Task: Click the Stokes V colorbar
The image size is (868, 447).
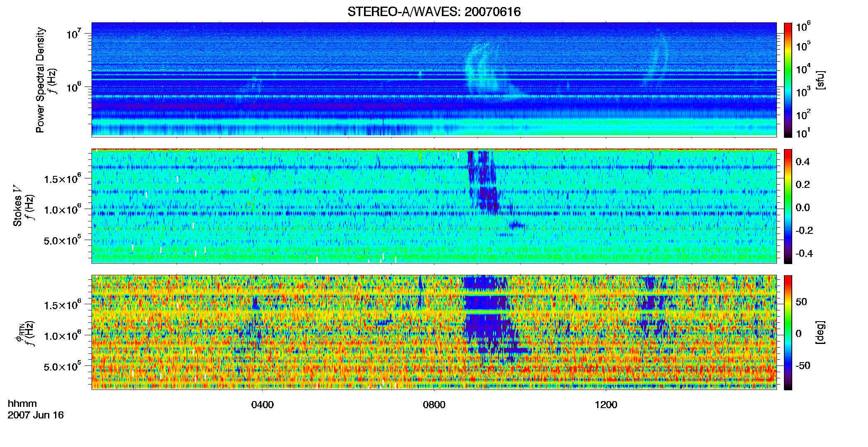Action: pyautogui.click(x=788, y=206)
